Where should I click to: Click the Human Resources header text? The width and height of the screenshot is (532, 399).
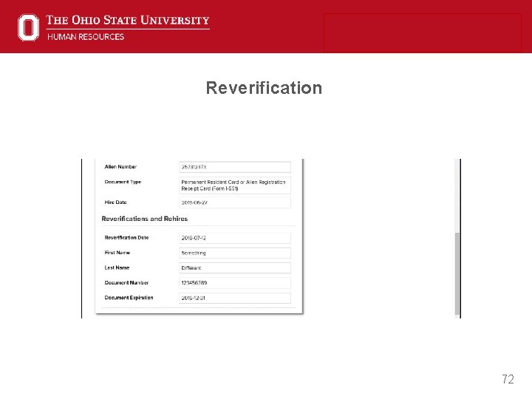(86, 37)
